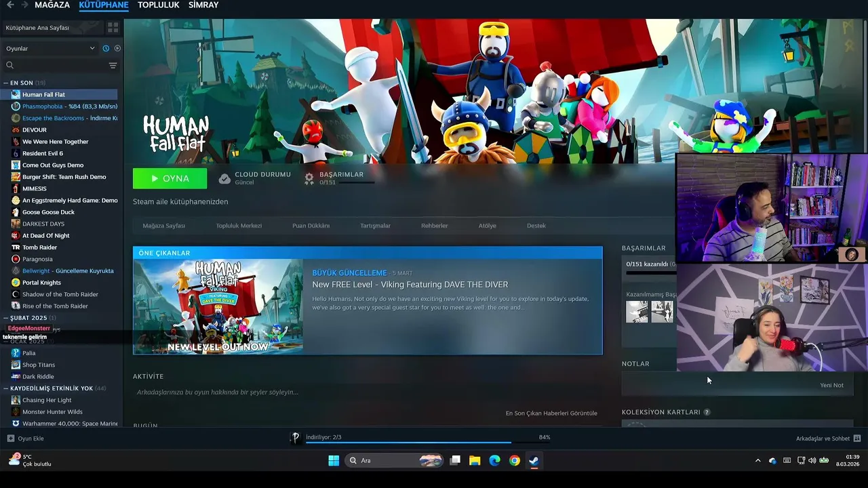The width and height of the screenshot is (868, 488).
Task: Select Paragnosia game icon
Action: point(16,259)
